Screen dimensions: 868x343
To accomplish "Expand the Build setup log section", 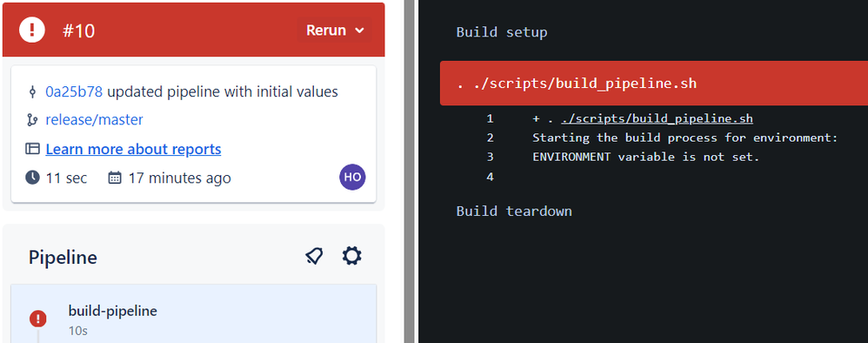I will point(502,32).
